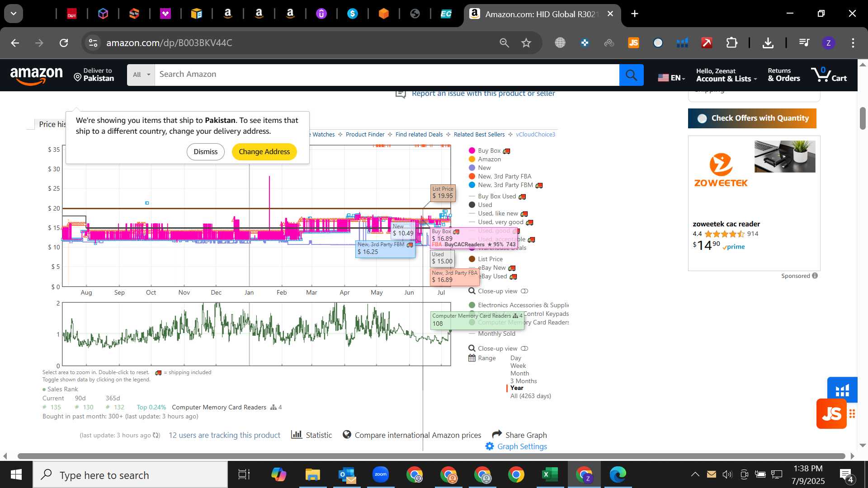Viewport: 868px width, 488px height.
Task: Open browser downloads
Action: [768, 43]
